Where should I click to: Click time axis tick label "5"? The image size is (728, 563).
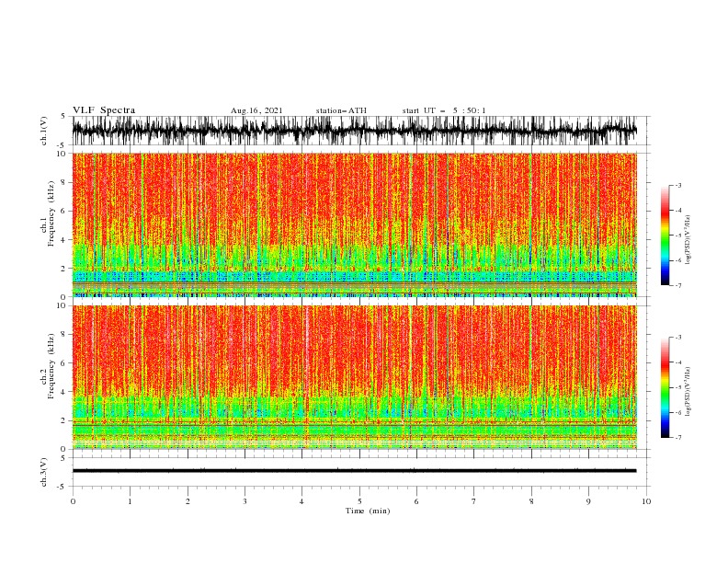[359, 501]
